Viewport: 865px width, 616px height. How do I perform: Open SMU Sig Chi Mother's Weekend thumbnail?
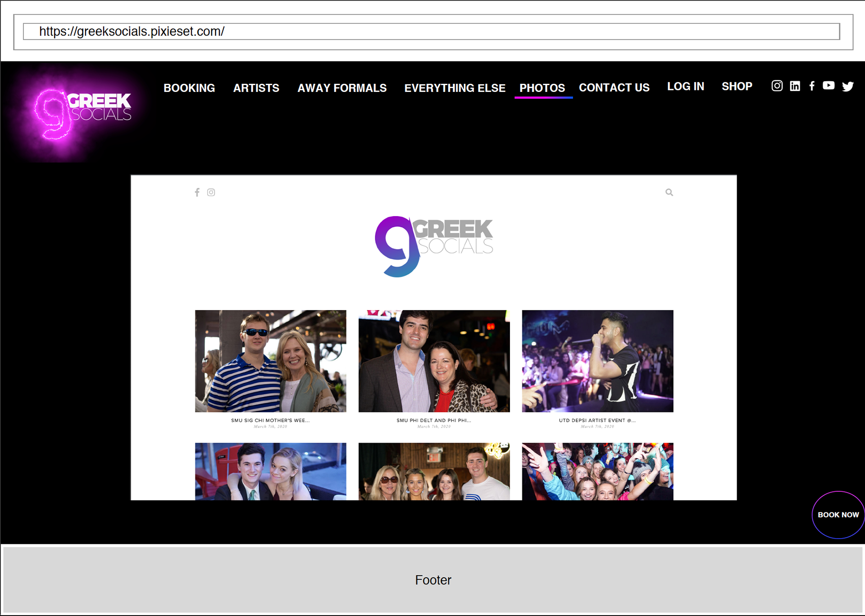pos(270,361)
